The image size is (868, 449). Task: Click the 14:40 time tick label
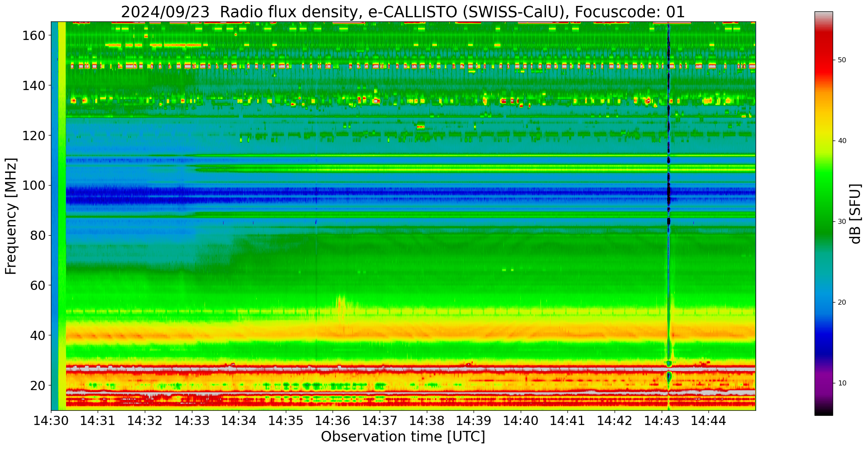point(521,420)
